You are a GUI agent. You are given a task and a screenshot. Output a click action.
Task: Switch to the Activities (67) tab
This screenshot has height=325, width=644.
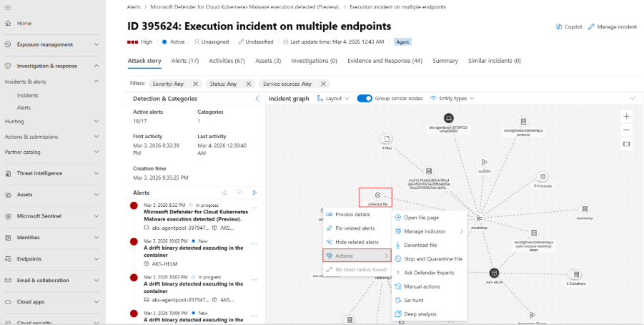tap(227, 61)
